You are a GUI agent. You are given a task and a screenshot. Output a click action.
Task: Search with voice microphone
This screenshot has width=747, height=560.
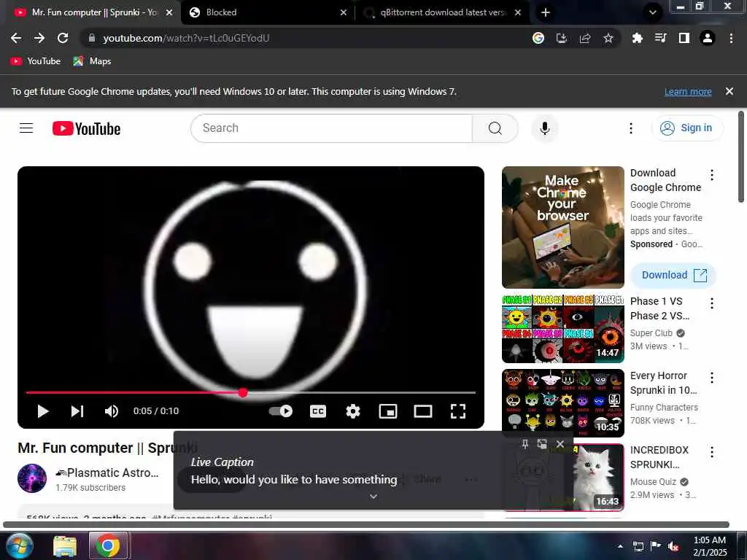(544, 128)
